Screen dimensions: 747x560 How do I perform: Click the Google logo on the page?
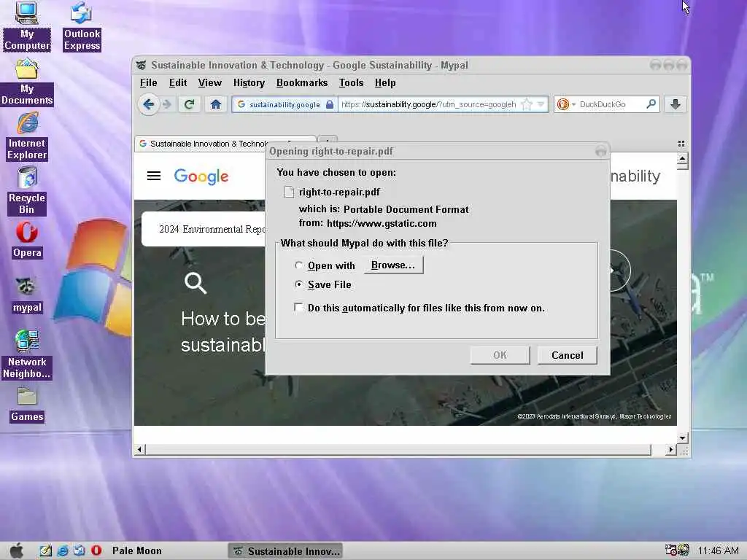pyautogui.click(x=201, y=176)
